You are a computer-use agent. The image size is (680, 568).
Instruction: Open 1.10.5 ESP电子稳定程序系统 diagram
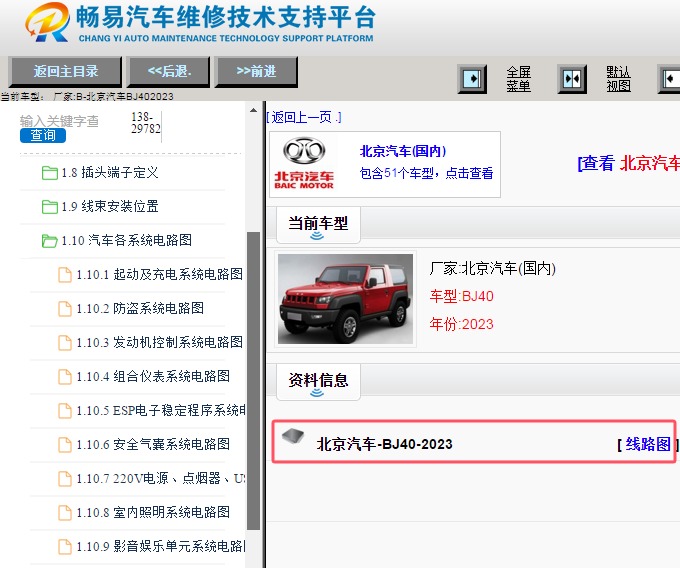[161, 410]
